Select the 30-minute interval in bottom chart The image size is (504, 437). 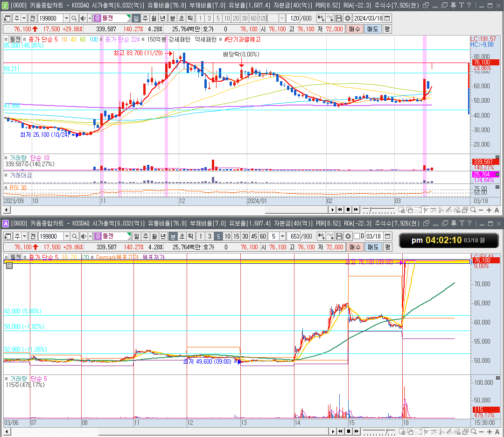[245, 236]
